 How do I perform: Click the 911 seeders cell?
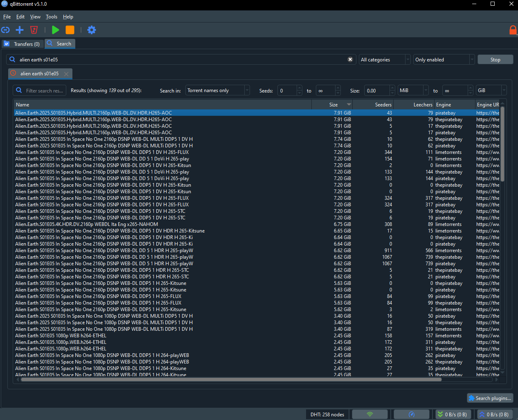pyautogui.click(x=373, y=251)
